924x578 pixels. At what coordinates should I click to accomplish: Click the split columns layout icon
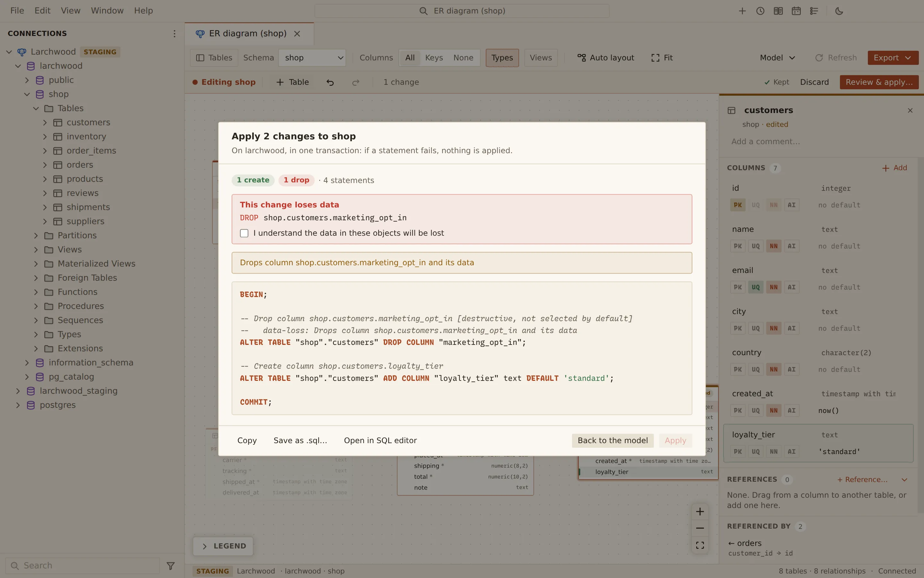click(x=778, y=11)
